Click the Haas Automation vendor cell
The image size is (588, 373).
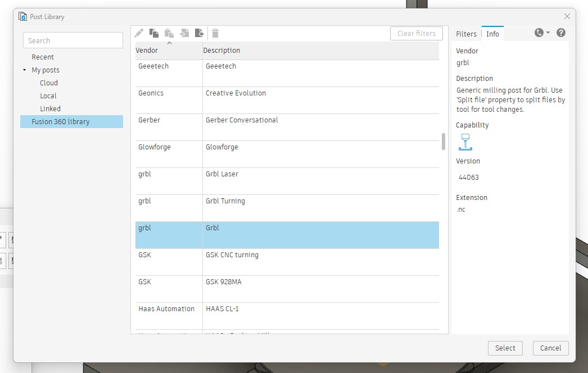click(x=169, y=316)
